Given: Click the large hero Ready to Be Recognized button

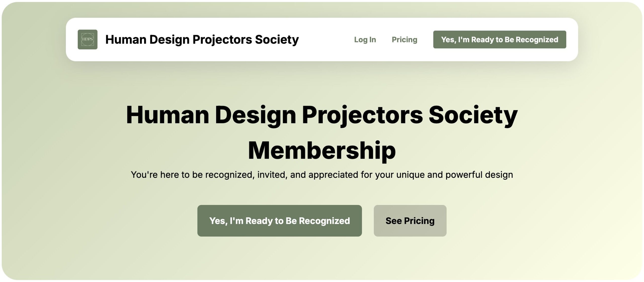Looking at the screenshot, I should 279,221.
